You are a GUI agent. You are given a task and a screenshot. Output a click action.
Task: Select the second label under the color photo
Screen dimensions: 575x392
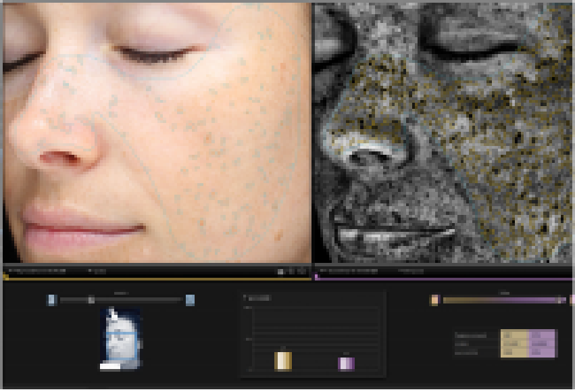click(x=99, y=271)
